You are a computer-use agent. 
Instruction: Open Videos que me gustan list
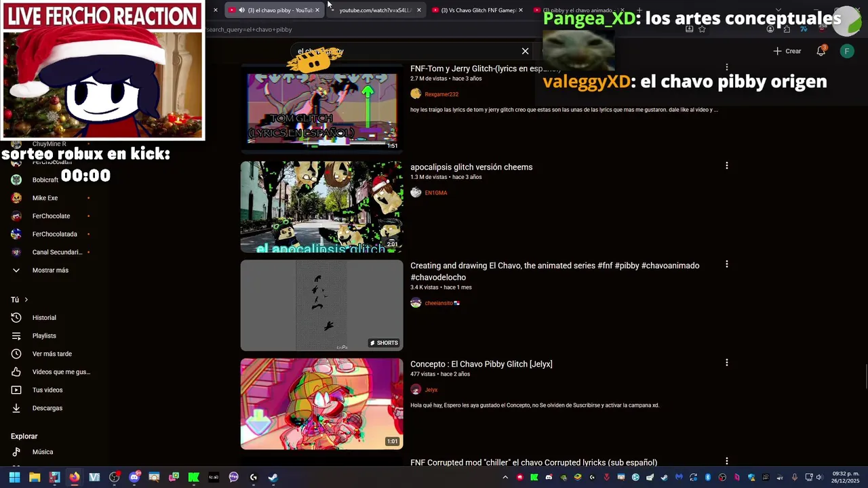click(61, 372)
